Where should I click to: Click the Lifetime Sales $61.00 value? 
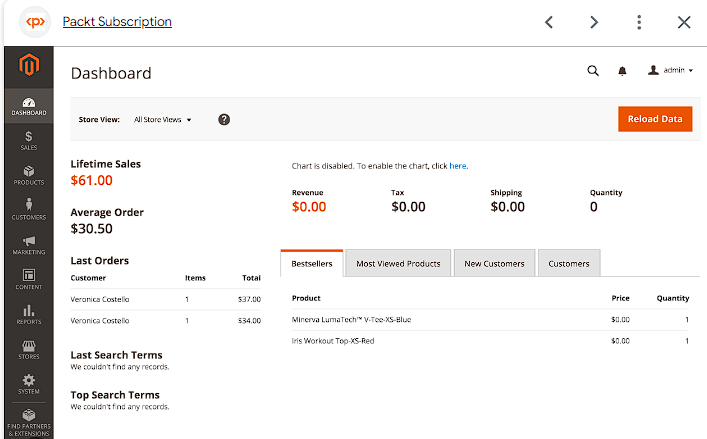[92, 180]
